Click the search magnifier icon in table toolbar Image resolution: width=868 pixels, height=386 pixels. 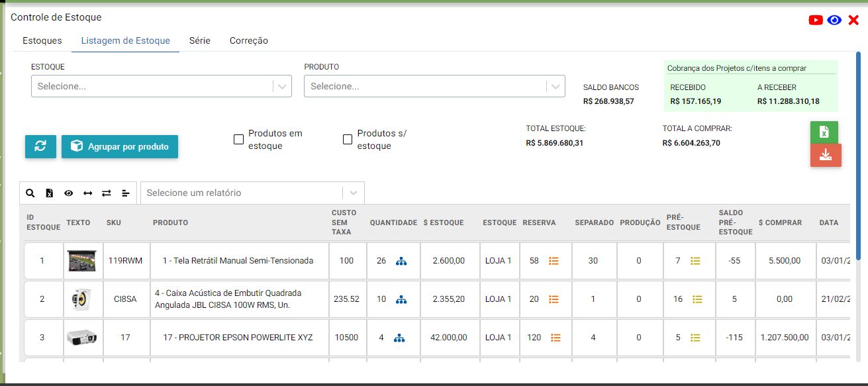30,193
